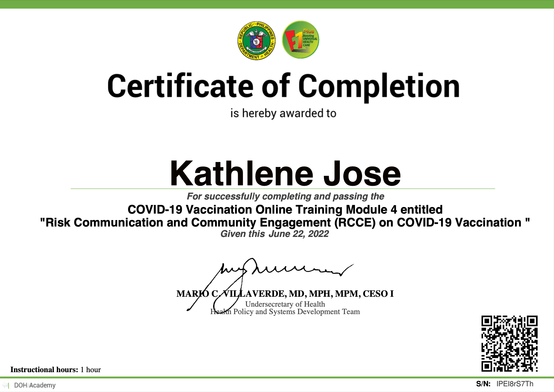554x392 pixels.
Task: Click the Instructional hours label
Action: pos(43,369)
